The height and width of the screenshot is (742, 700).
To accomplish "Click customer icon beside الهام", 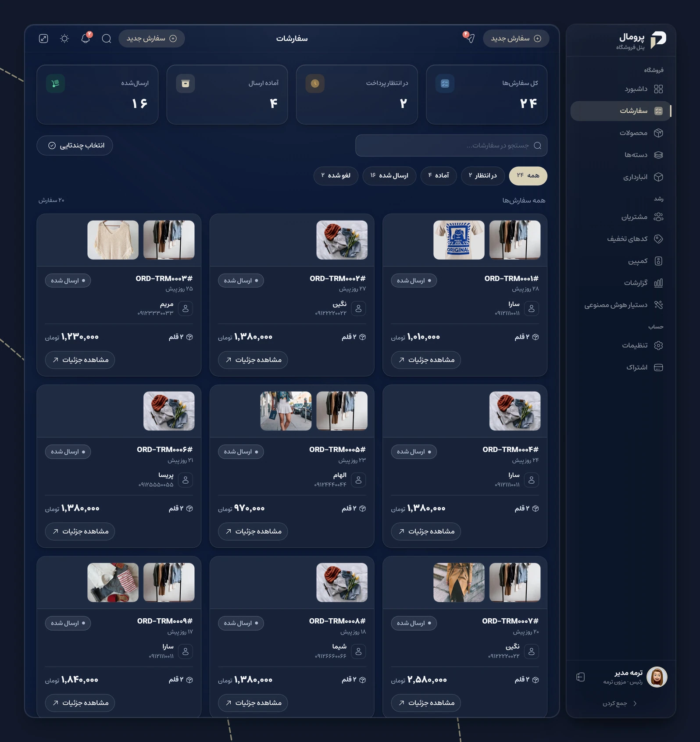I will (x=358, y=480).
